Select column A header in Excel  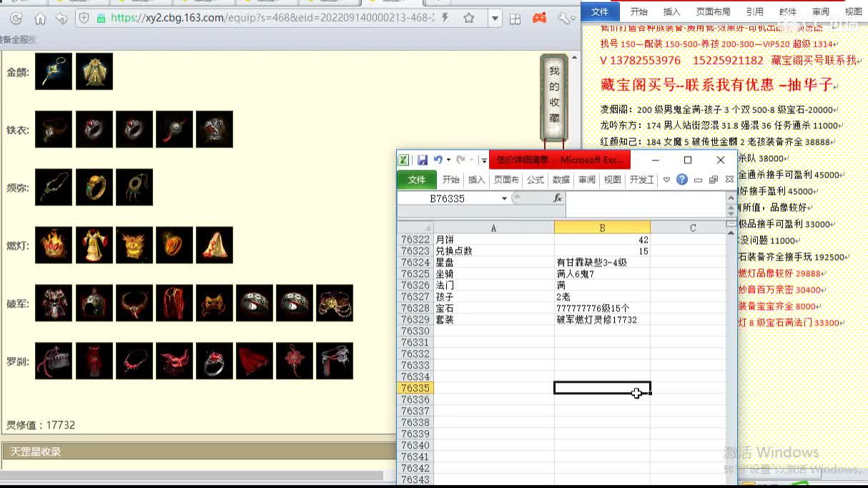493,228
